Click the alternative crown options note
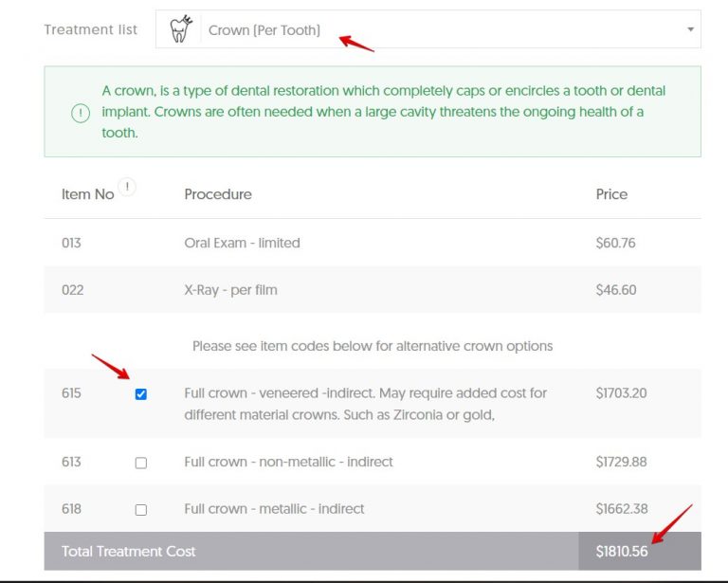The width and height of the screenshot is (728, 583). [373, 346]
